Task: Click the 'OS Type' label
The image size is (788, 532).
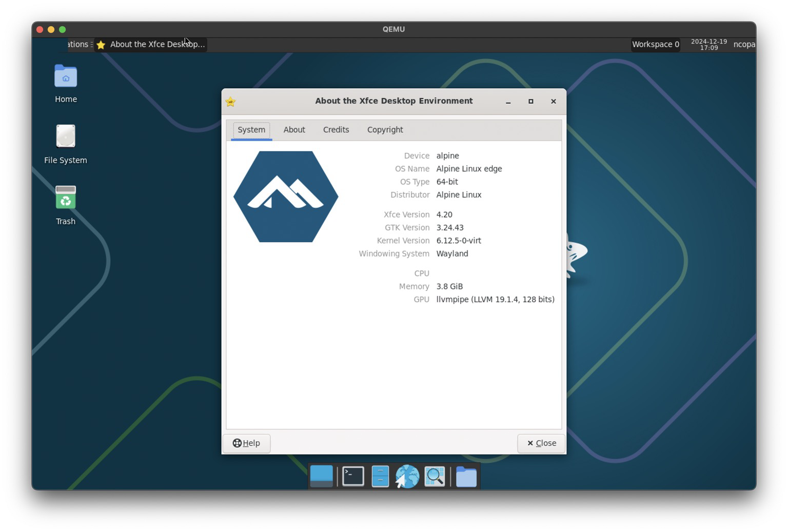Action: [415, 182]
